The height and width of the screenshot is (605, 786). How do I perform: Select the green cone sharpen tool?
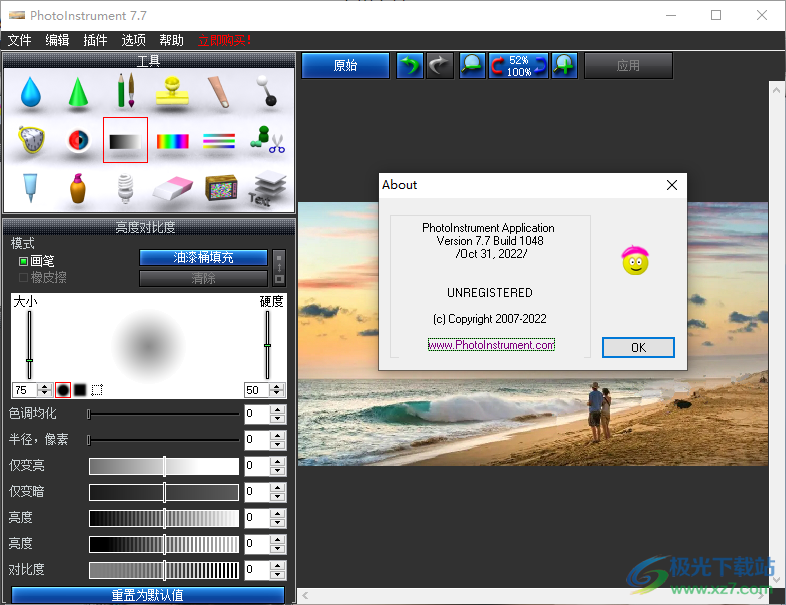point(78,92)
